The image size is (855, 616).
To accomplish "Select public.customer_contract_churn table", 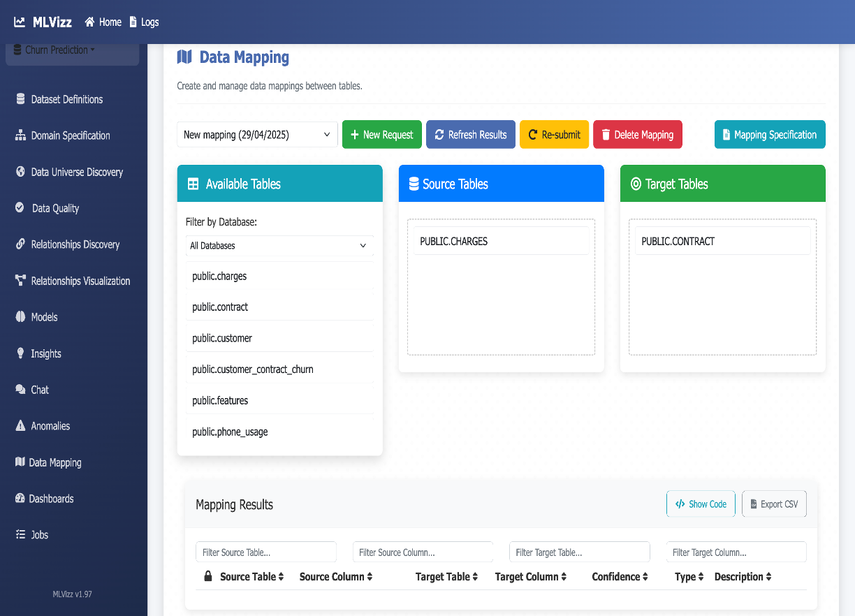I will coord(279,369).
